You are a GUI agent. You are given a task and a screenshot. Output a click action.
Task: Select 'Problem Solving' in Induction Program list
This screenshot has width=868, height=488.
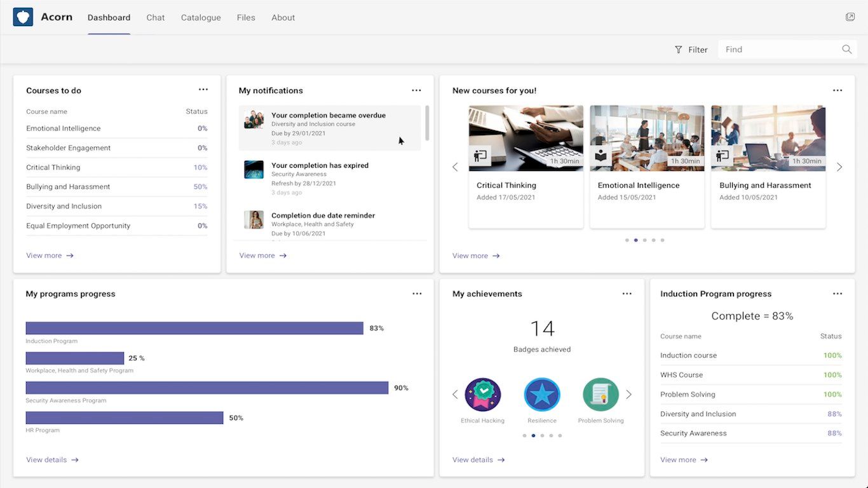(x=751, y=395)
